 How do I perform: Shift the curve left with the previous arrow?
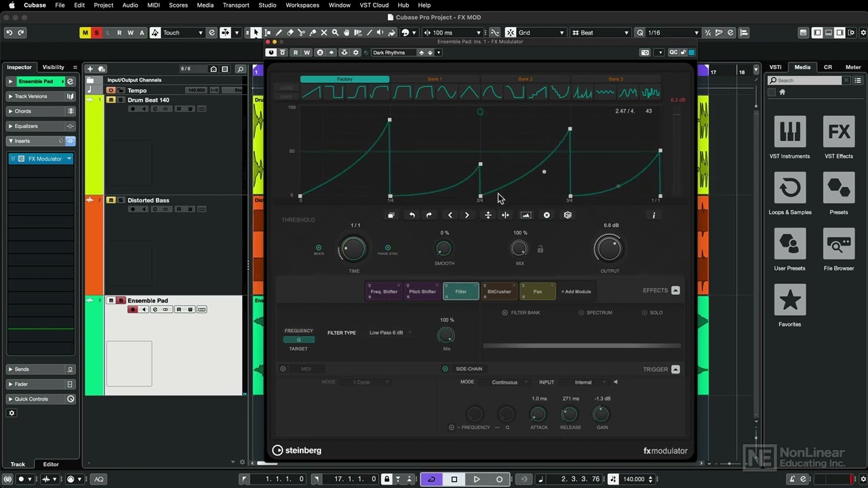[x=450, y=215]
